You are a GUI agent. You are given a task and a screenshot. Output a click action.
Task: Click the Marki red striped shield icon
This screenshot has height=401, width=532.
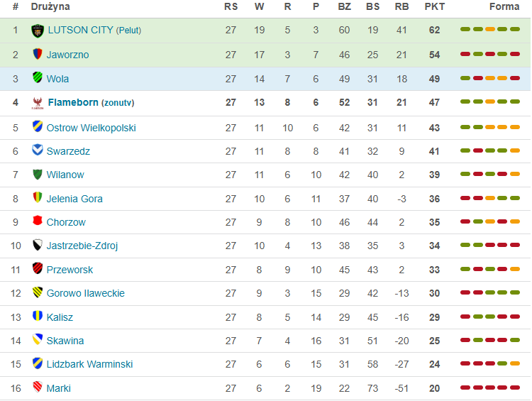click(38, 388)
